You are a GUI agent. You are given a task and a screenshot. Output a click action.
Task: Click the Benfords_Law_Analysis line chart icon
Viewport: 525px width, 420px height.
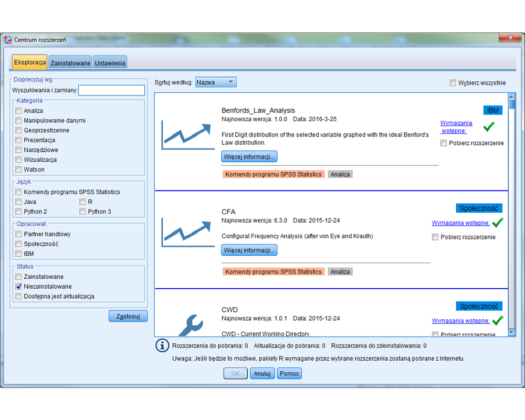187,135
